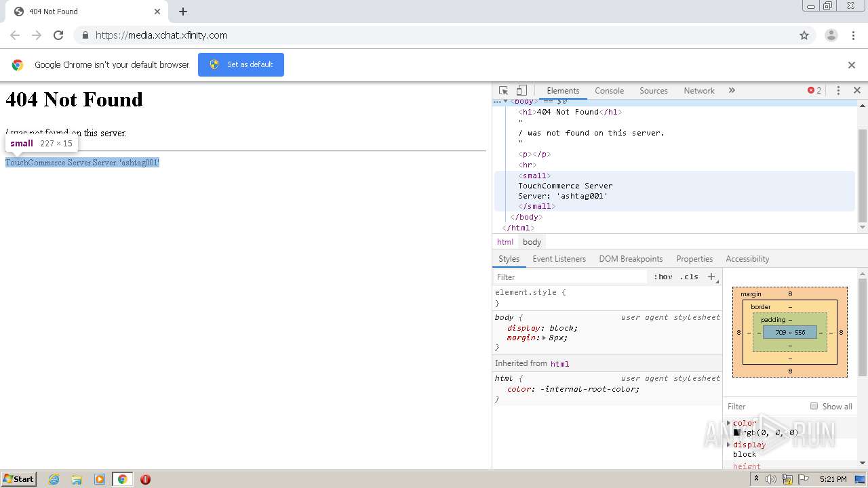Screen dimensions: 868x488
Task: Switch to the Console panel
Action: coord(609,91)
